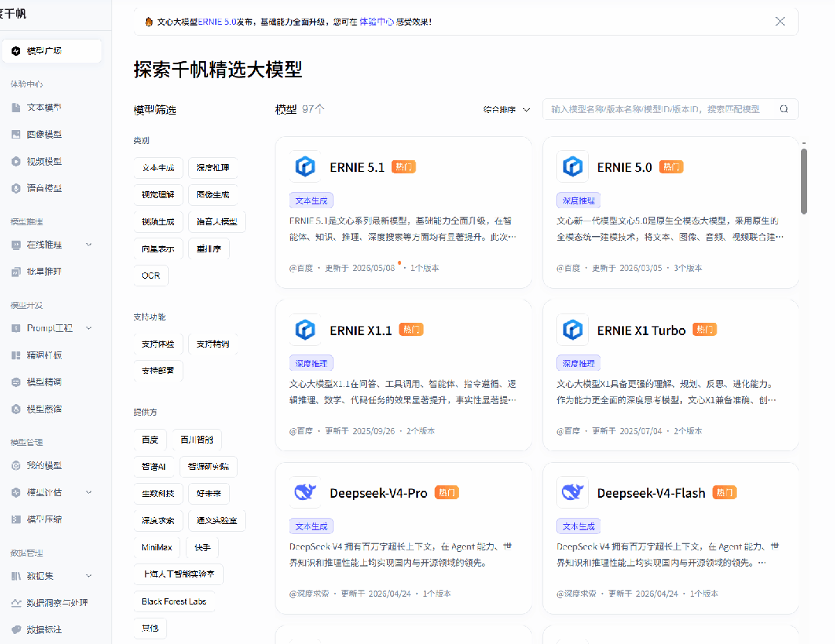Toggle the 支持部署 feature filter
This screenshot has width=835, height=644.
pyautogui.click(x=158, y=371)
